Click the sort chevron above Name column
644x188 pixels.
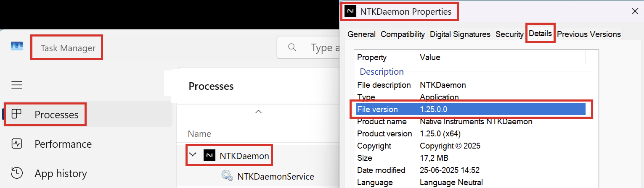259,112
